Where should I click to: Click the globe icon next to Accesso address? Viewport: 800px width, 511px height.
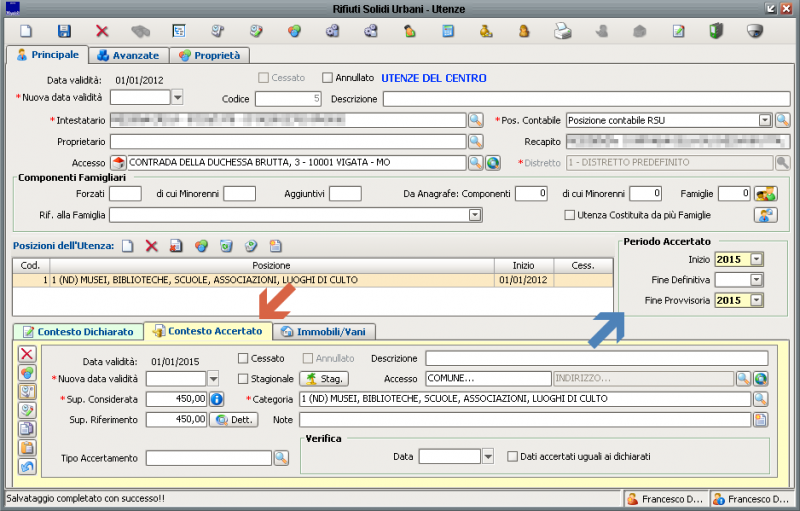pos(493,163)
